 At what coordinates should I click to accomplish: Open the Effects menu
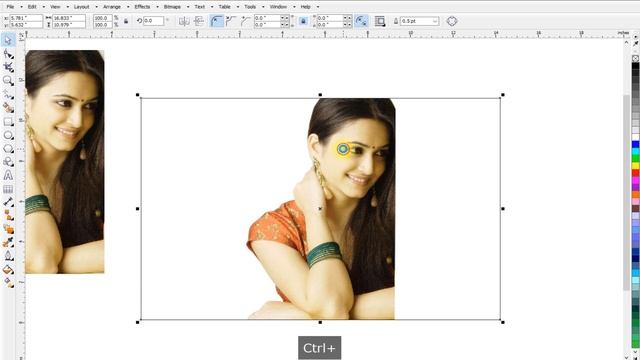[142, 7]
